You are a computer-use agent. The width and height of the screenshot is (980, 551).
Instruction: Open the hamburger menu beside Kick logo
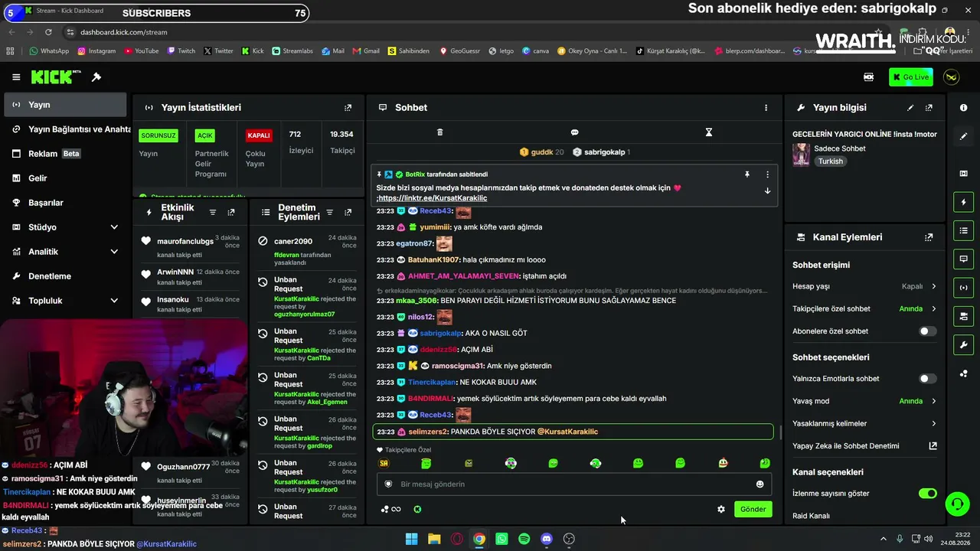16,77
